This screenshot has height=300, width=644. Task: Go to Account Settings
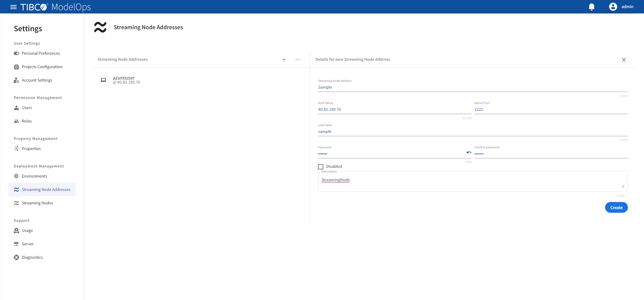click(37, 80)
